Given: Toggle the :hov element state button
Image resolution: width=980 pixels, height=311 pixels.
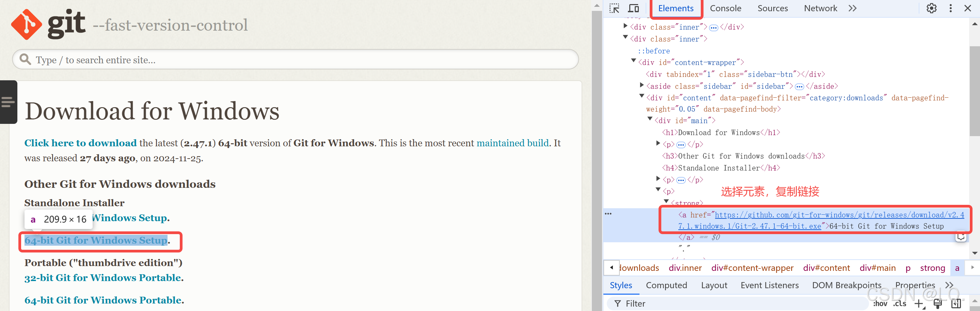Looking at the screenshot, I should pos(880,304).
